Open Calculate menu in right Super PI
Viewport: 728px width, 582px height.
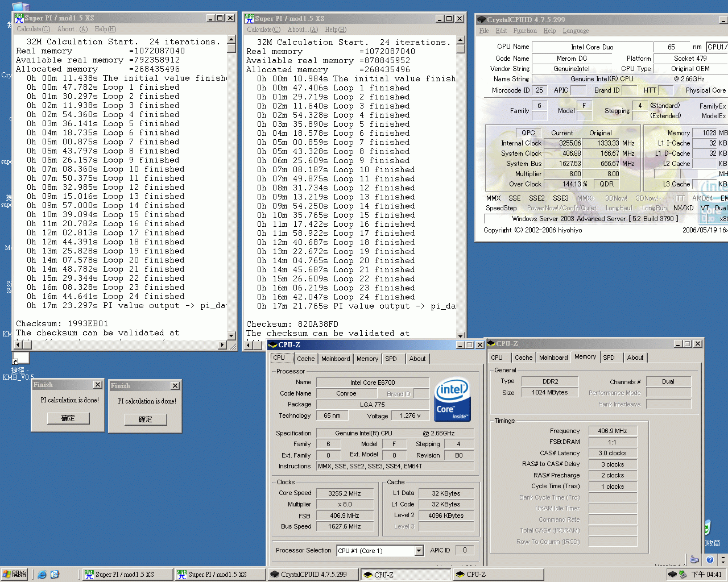click(264, 30)
